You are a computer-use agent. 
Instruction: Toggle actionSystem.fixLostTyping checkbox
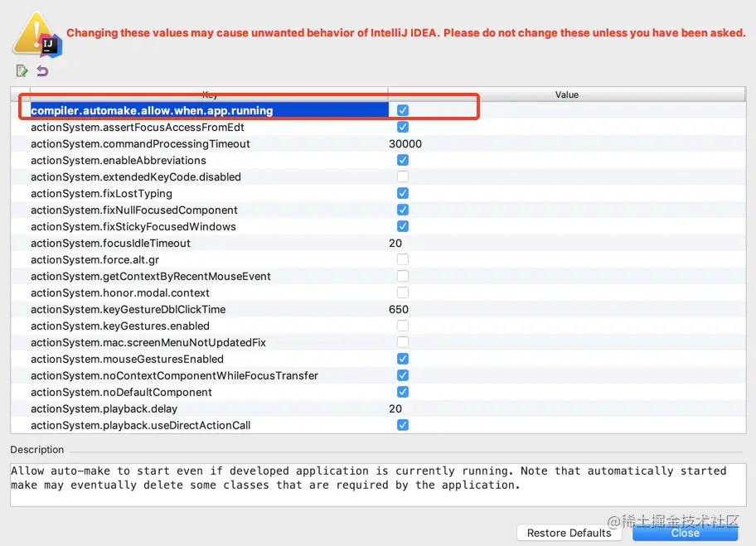(x=403, y=193)
